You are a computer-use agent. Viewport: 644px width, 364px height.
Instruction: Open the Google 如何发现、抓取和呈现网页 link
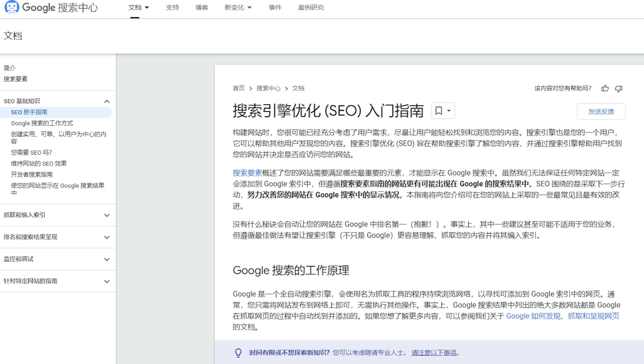pyautogui.click(x=562, y=316)
